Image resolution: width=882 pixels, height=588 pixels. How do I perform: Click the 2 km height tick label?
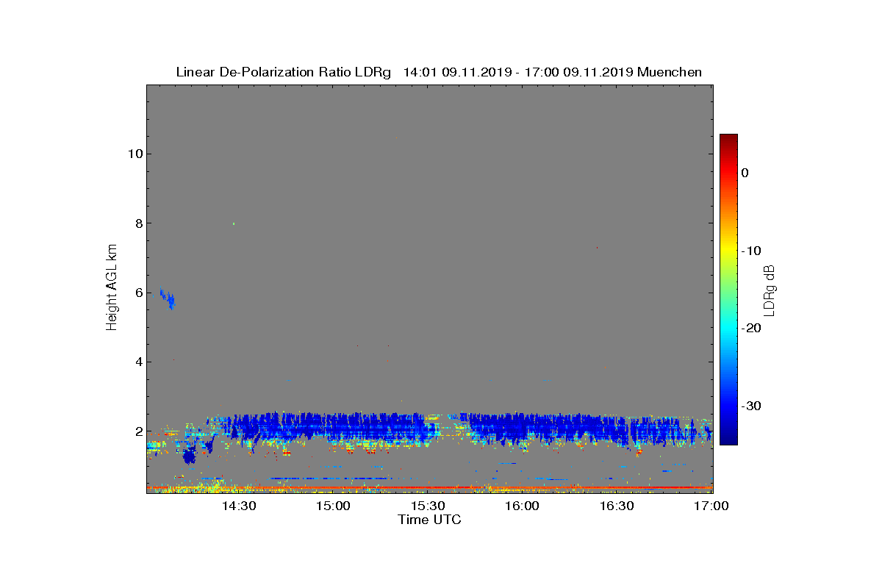[138, 431]
